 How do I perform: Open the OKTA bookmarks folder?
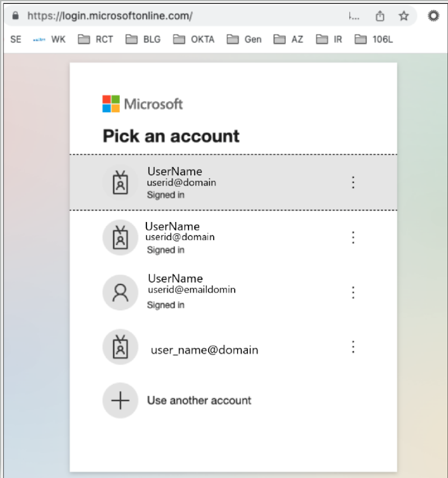194,40
